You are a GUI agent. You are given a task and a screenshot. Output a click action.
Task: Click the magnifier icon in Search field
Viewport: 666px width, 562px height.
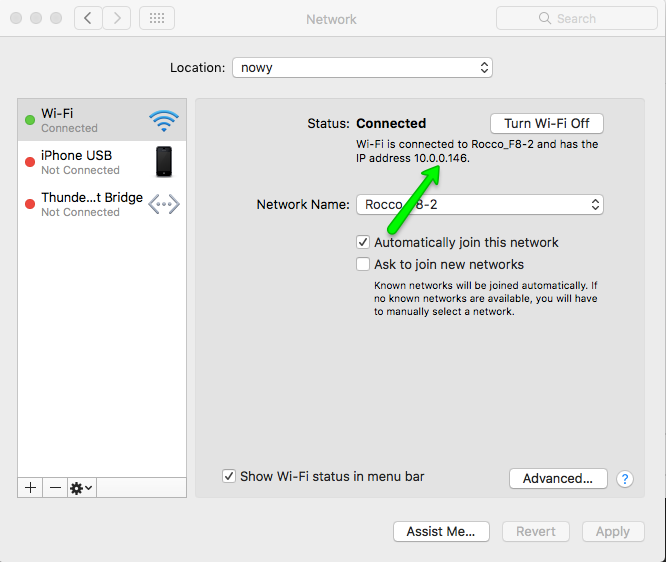(545, 18)
